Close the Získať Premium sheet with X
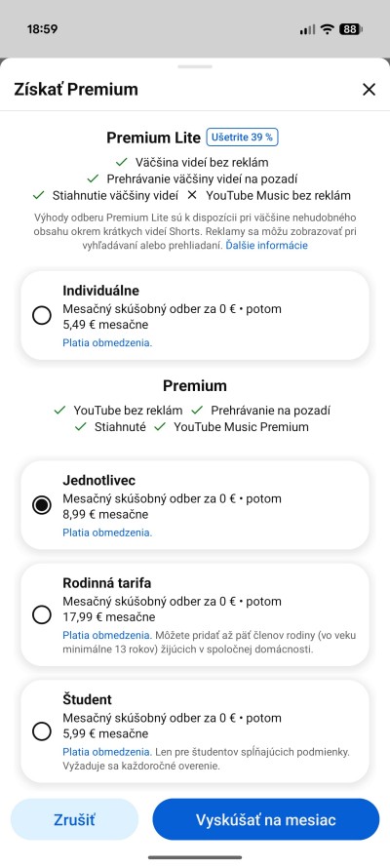 [369, 90]
